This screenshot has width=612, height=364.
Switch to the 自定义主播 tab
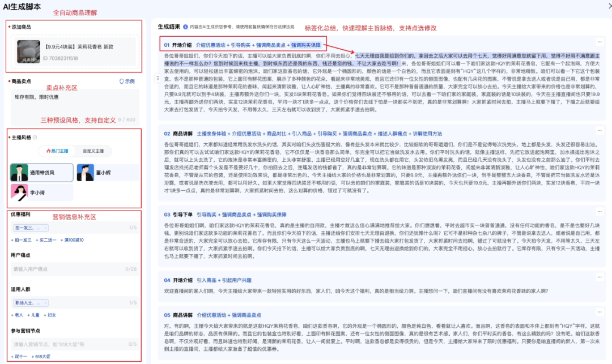coord(95,152)
